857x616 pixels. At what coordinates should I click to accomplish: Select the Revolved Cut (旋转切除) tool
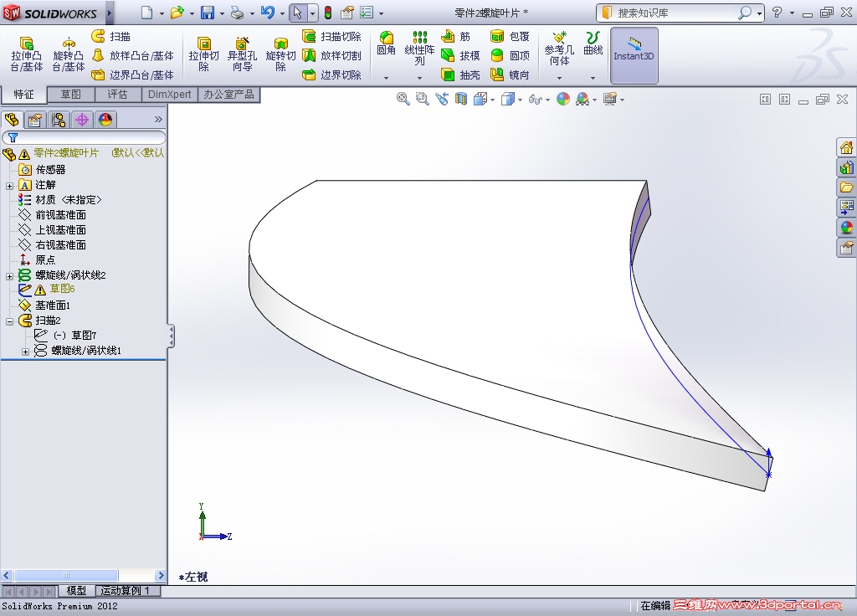[x=280, y=54]
